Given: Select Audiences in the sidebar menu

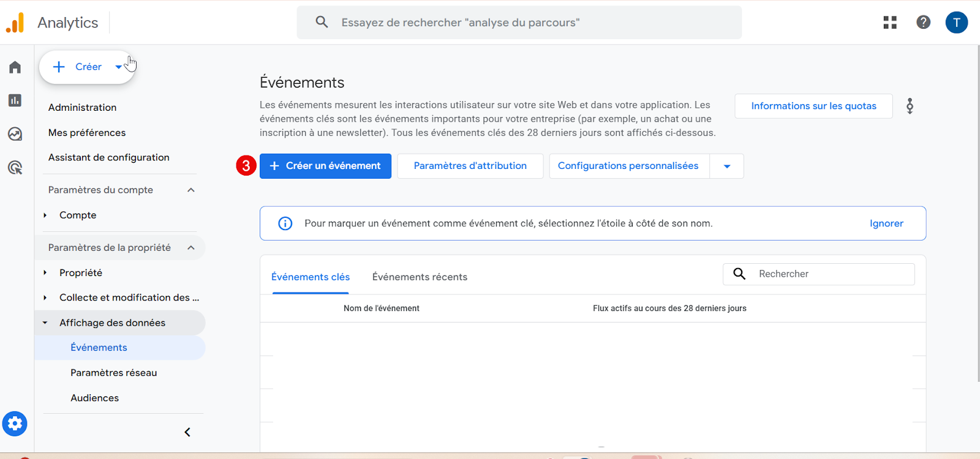Looking at the screenshot, I should click(x=94, y=398).
